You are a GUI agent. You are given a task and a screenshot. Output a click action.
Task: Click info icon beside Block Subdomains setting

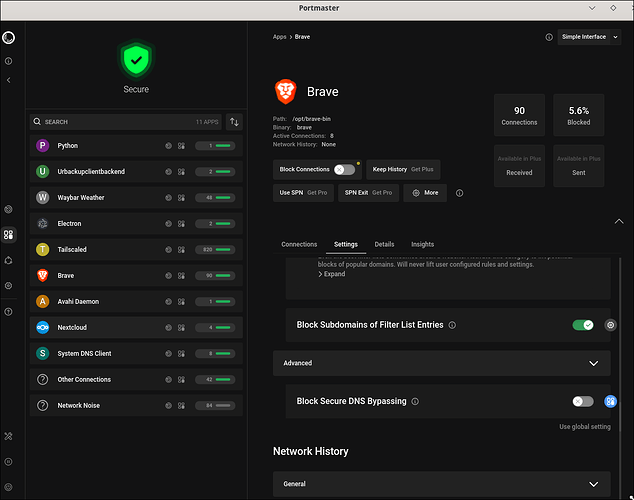pos(452,325)
